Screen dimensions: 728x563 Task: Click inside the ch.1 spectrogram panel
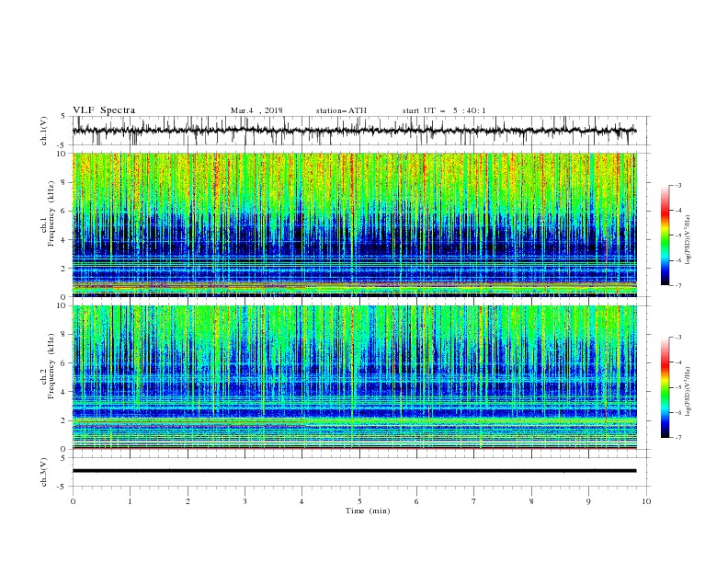354,224
